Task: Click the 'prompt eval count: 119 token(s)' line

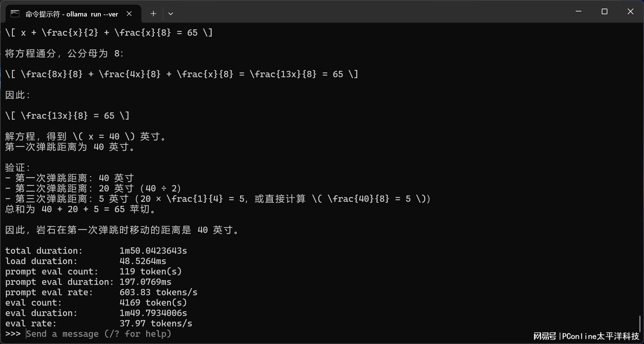Action: point(93,271)
